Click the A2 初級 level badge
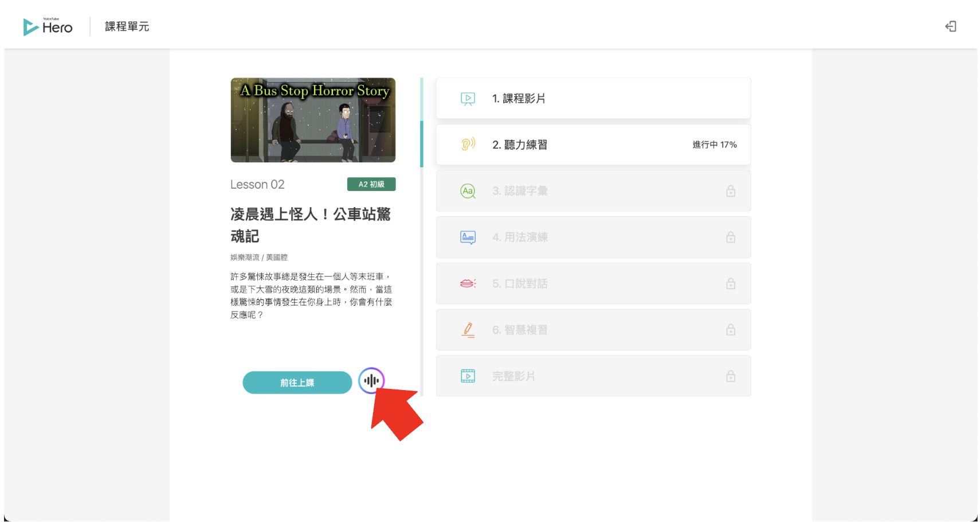 click(371, 184)
